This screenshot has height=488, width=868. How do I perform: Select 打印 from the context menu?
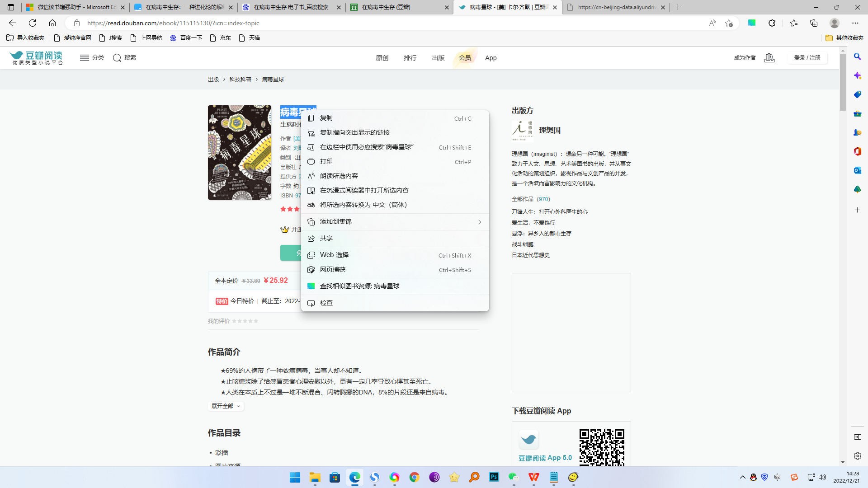pos(326,161)
